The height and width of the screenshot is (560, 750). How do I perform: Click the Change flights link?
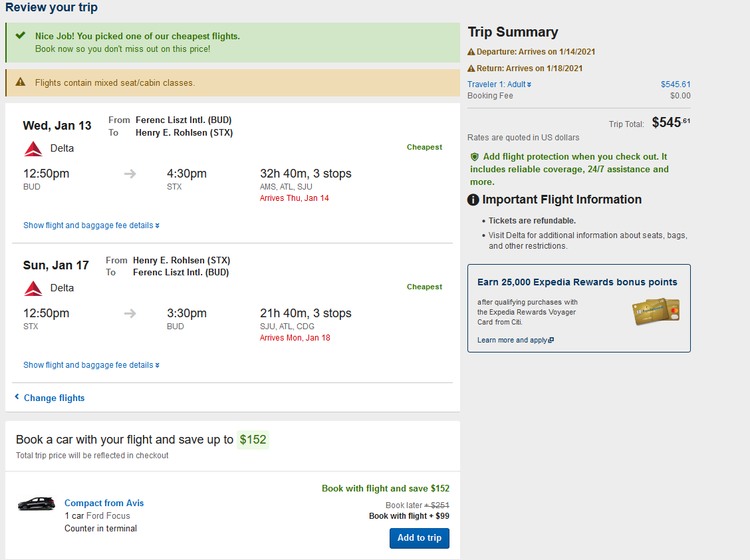coord(54,398)
